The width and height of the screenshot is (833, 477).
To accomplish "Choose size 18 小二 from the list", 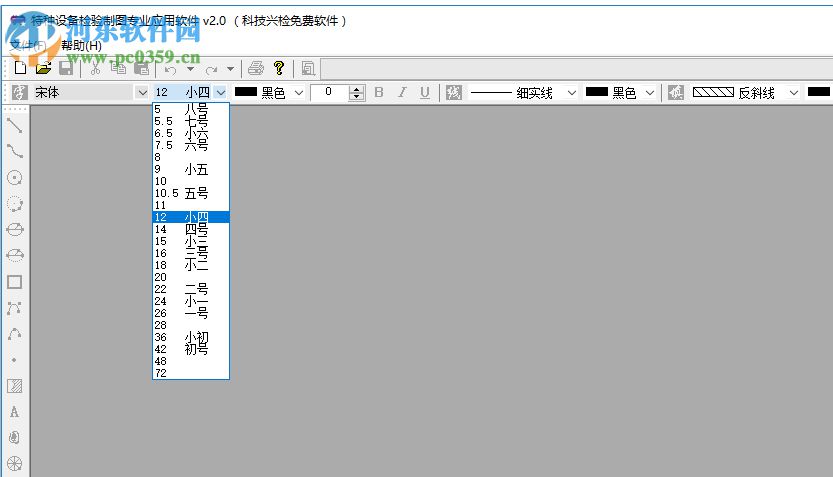I will pyautogui.click(x=191, y=265).
